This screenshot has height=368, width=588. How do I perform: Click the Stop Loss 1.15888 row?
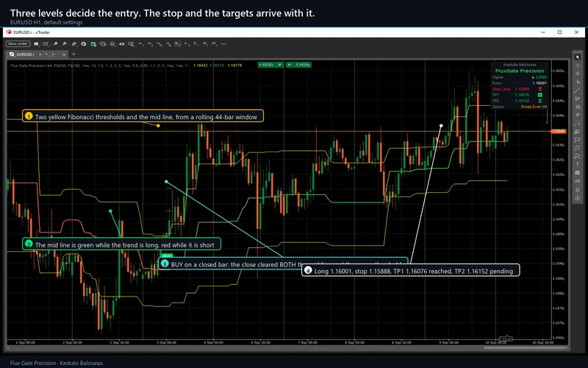(x=520, y=89)
